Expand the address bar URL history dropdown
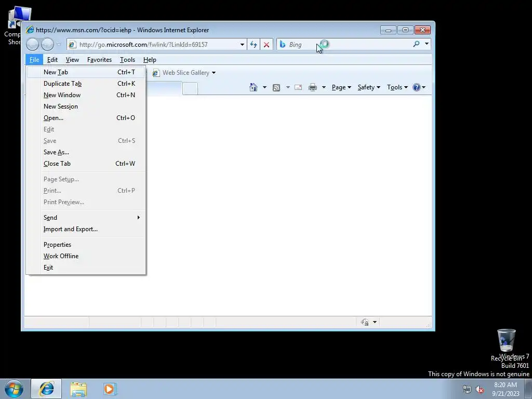532x399 pixels. pos(242,45)
